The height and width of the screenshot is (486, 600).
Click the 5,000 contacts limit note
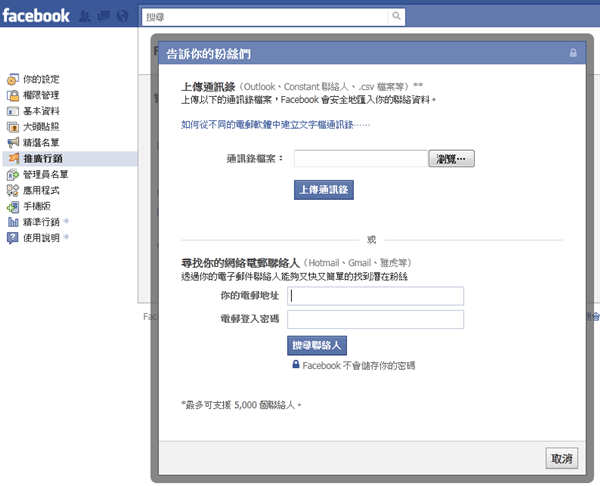click(x=241, y=405)
